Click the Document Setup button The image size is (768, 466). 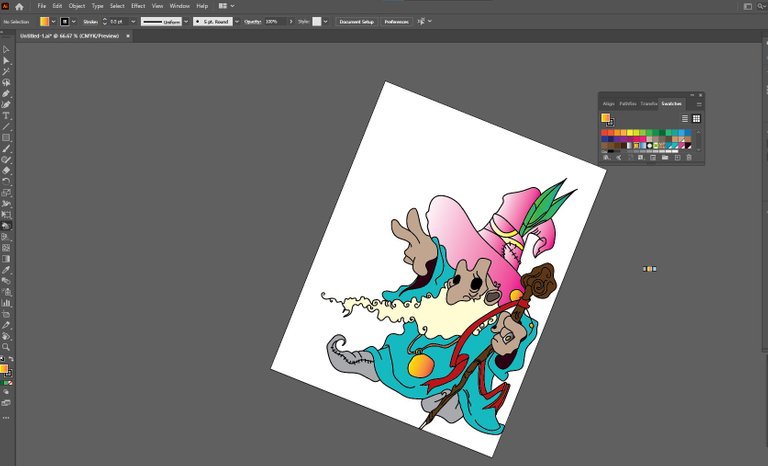point(357,22)
